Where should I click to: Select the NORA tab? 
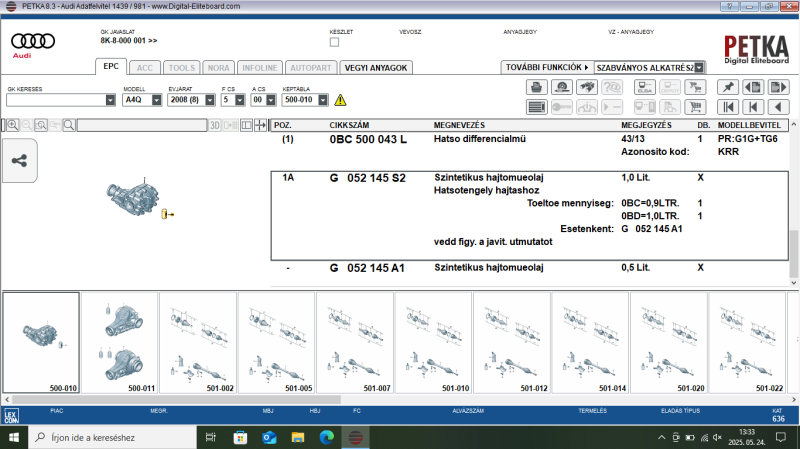tap(218, 68)
